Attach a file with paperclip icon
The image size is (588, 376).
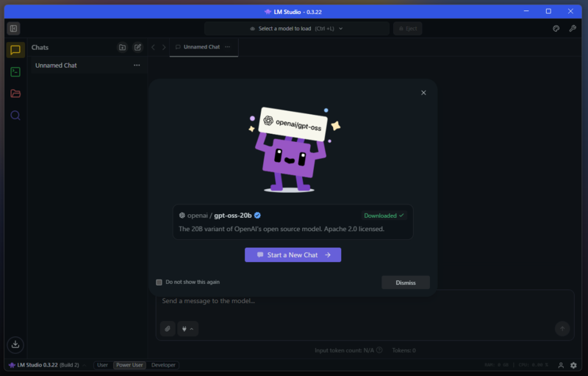pyautogui.click(x=168, y=328)
